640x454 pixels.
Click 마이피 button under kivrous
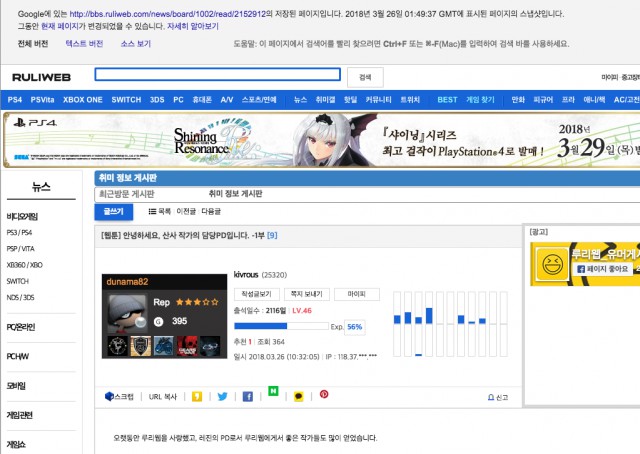click(356, 294)
